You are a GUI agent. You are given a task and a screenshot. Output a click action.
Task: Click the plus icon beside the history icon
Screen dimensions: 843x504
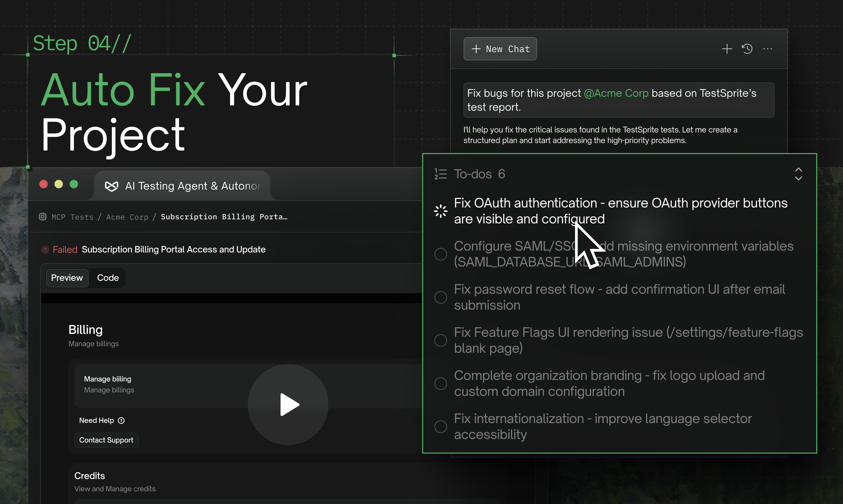(x=727, y=49)
